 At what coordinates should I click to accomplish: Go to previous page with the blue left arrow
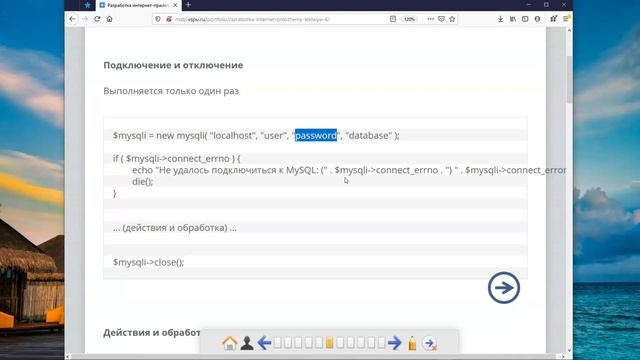click(264, 343)
